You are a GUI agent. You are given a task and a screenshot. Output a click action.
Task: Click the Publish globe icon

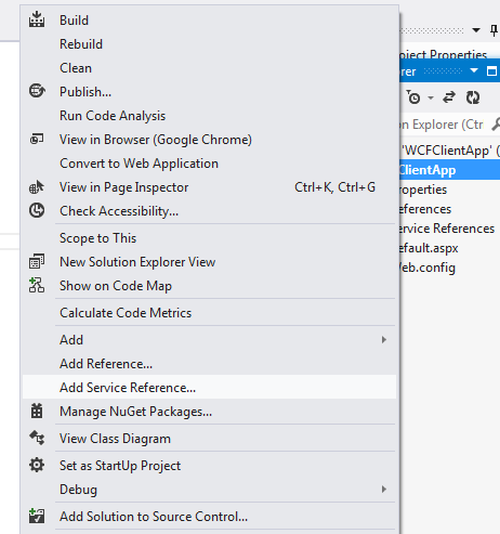tap(36, 91)
